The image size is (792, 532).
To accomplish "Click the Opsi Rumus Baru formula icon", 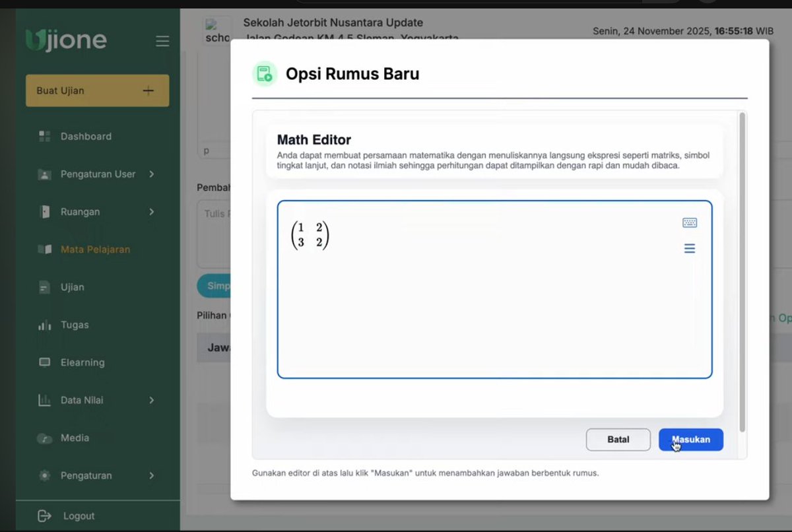I will point(265,73).
